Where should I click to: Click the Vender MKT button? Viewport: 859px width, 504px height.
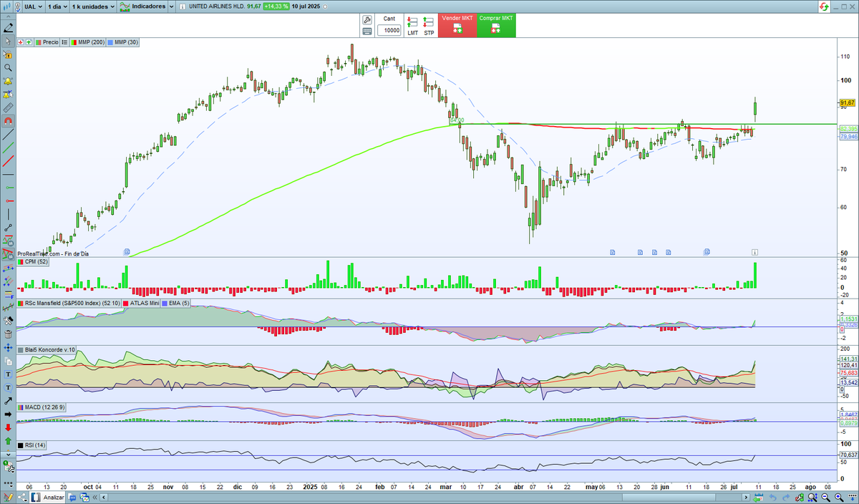click(457, 24)
